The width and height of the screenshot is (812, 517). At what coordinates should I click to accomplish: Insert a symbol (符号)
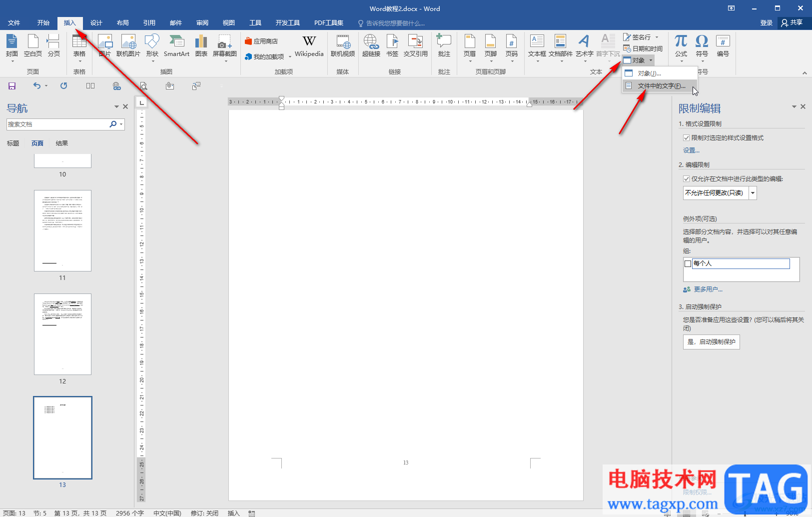702,48
